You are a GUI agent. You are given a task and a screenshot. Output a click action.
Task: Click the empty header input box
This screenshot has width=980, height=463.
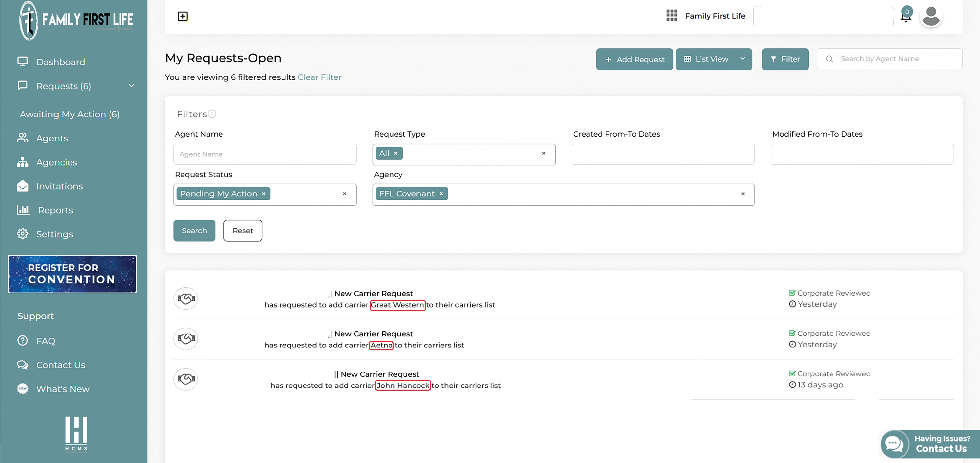click(823, 16)
